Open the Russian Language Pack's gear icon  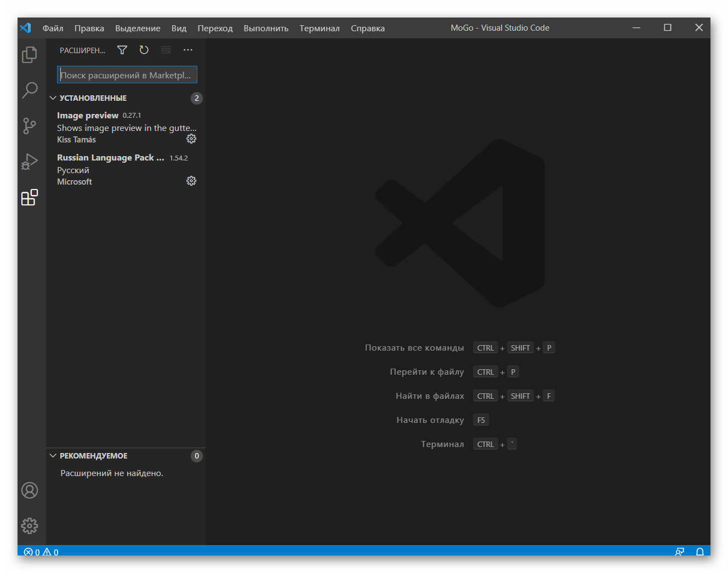point(191,181)
